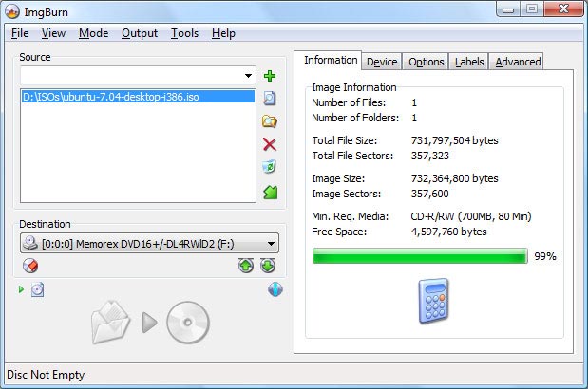Open the Help menu
588x389 pixels.
coord(223,33)
